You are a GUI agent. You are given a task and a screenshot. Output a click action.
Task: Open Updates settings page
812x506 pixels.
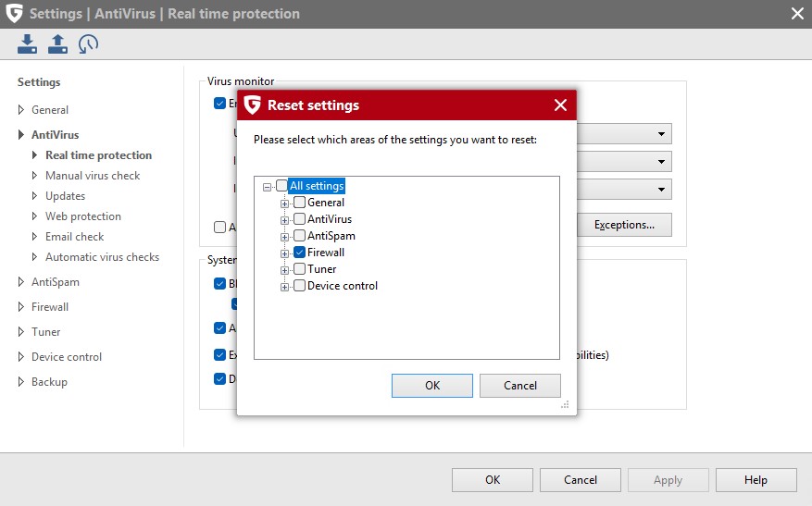tap(65, 196)
